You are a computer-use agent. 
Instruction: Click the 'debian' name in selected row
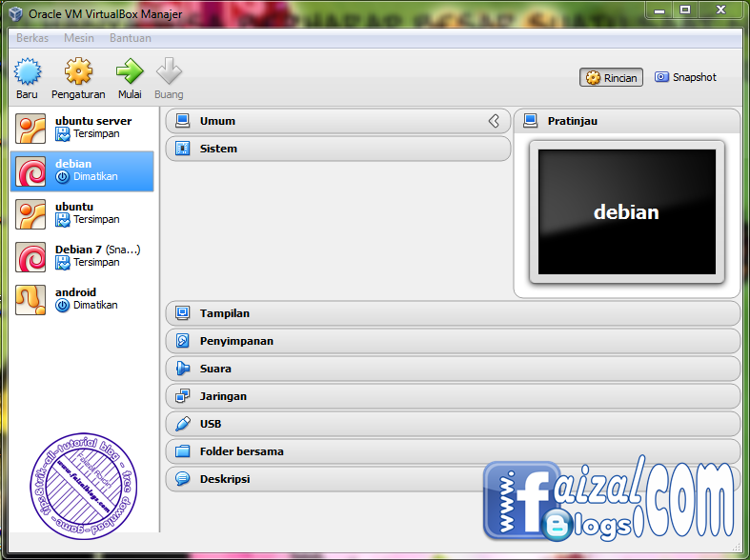(73, 164)
